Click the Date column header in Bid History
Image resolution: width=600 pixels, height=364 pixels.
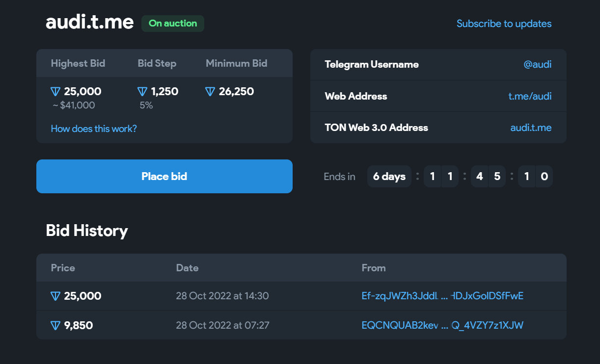188,268
